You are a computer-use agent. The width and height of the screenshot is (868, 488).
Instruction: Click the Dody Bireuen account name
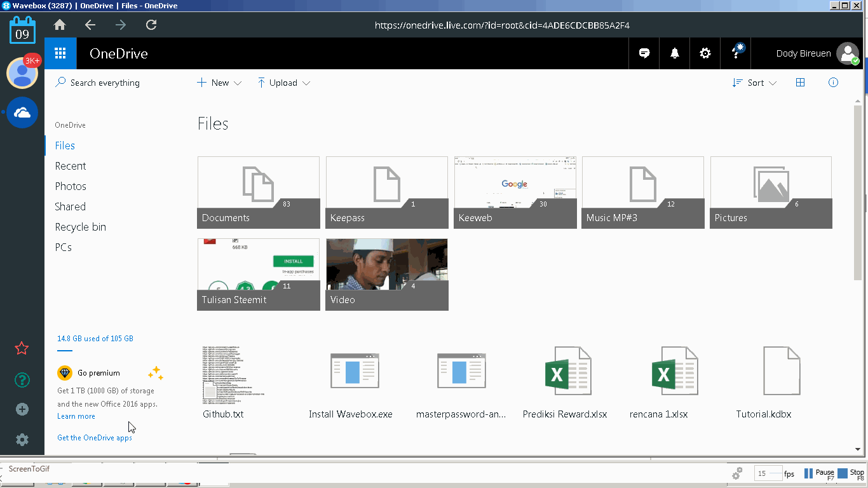(x=803, y=53)
